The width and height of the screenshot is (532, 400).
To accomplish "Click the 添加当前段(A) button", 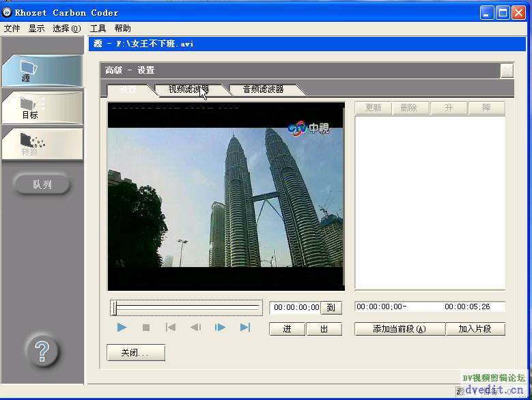I will click(399, 329).
